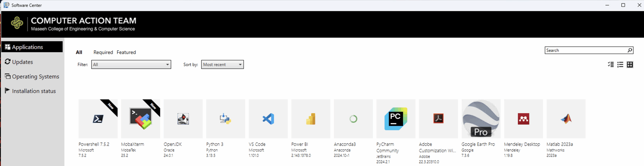Switch to multi-select list view icon
The width and height of the screenshot is (644, 166).
[x=611, y=65]
